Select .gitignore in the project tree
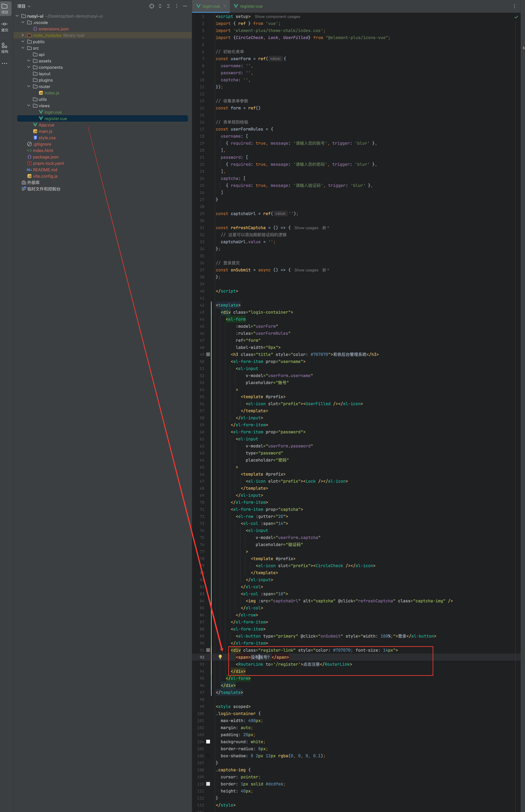The width and height of the screenshot is (525, 812). pos(39,144)
